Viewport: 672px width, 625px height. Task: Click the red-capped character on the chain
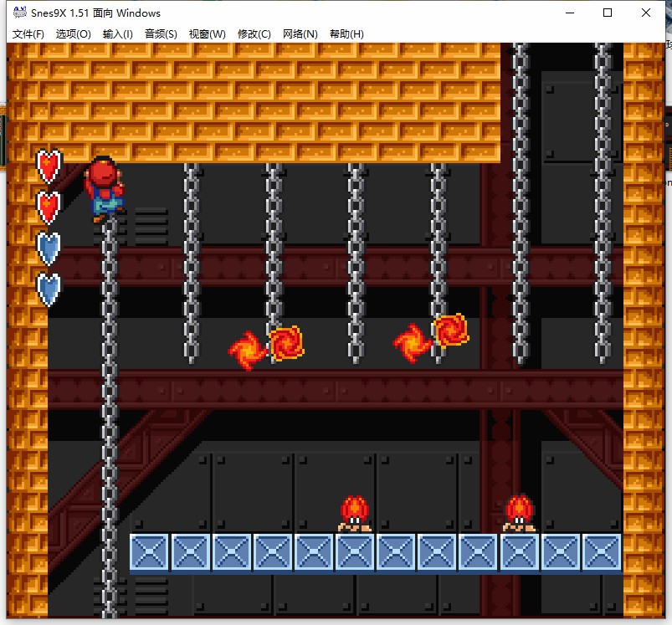(x=104, y=188)
